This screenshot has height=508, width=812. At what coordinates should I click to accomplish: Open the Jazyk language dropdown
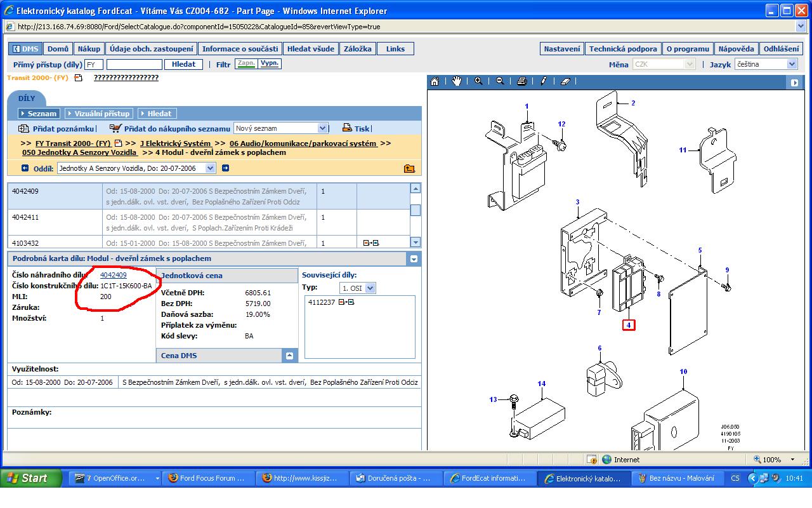click(791, 64)
